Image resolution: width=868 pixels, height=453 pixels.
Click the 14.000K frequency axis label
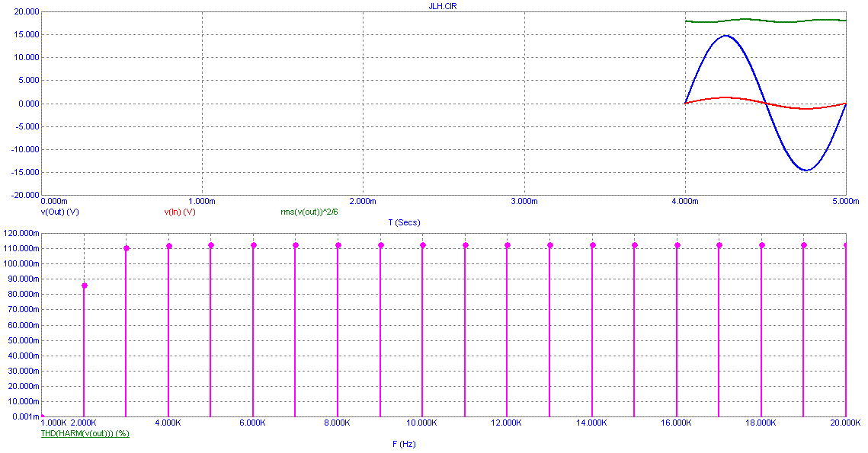591,423
